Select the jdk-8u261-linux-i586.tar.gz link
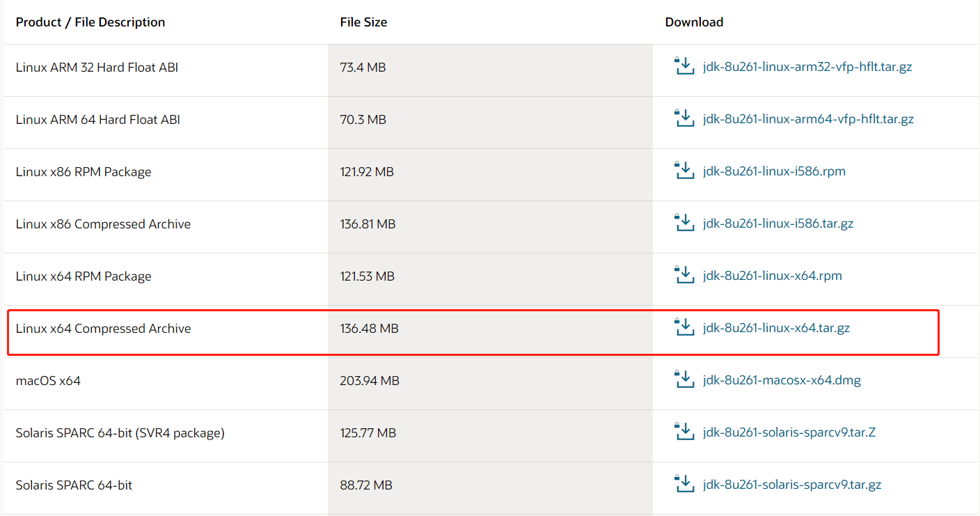This screenshot has height=516, width=980. [777, 224]
